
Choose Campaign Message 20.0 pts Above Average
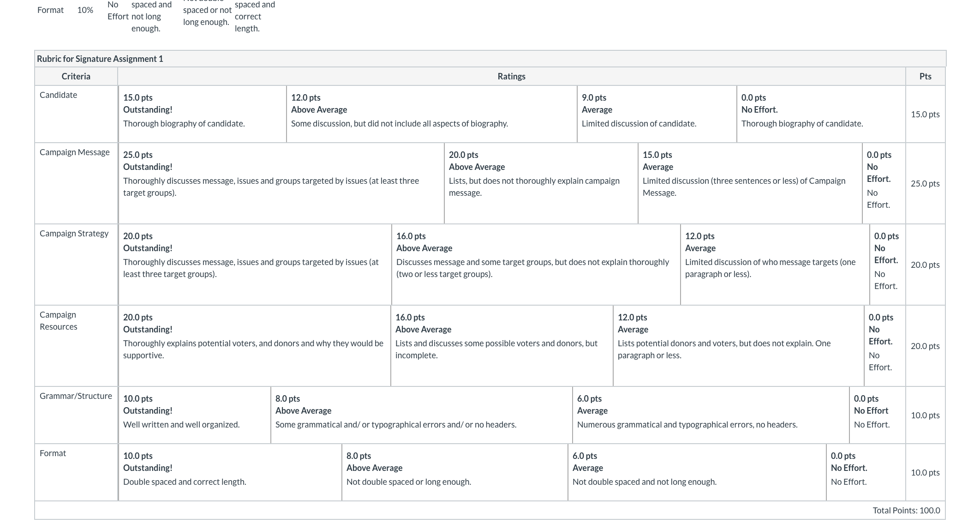pos(541,183)
